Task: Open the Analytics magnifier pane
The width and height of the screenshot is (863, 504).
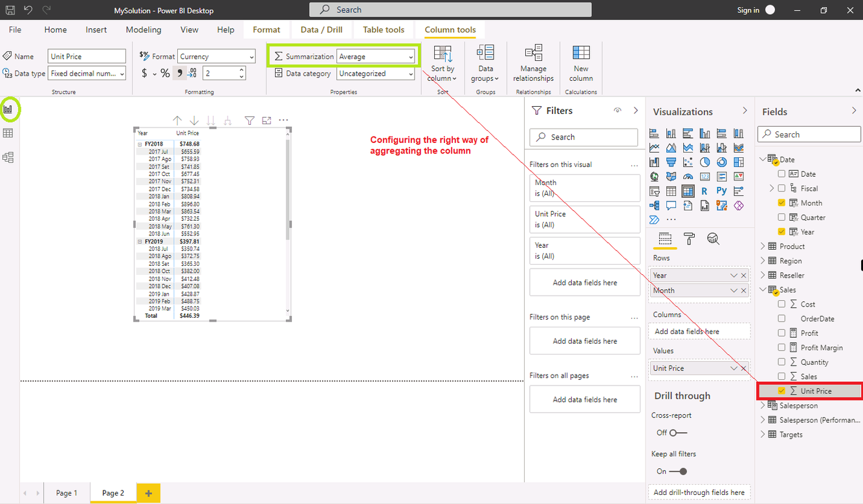Action: pyautogui.click(x=713, y=239)
